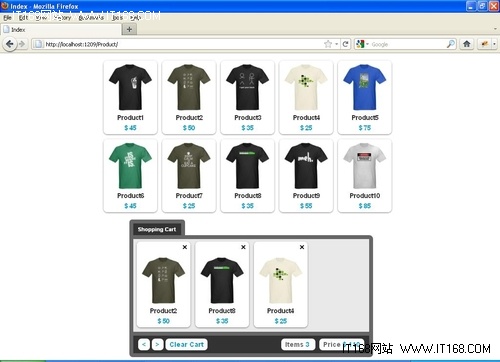Reload the page with the refresh icon
500x362 pixels.
[346, 44]
